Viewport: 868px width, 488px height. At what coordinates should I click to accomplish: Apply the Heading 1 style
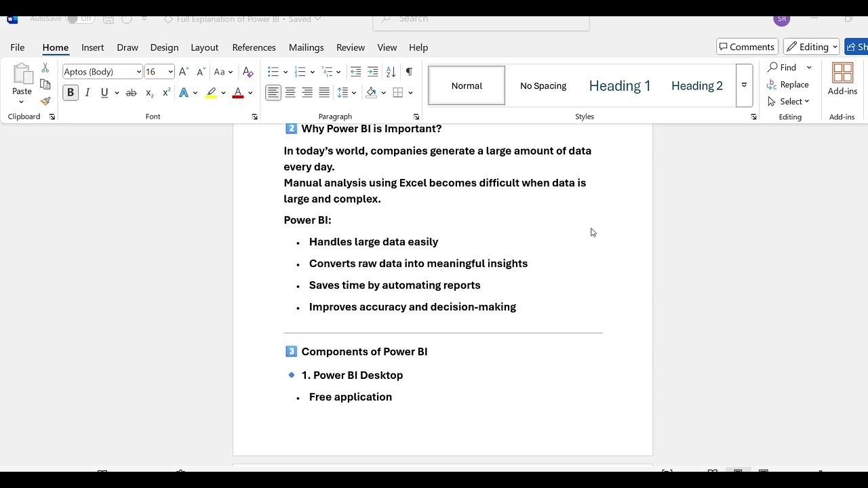(x=620, y=85)
